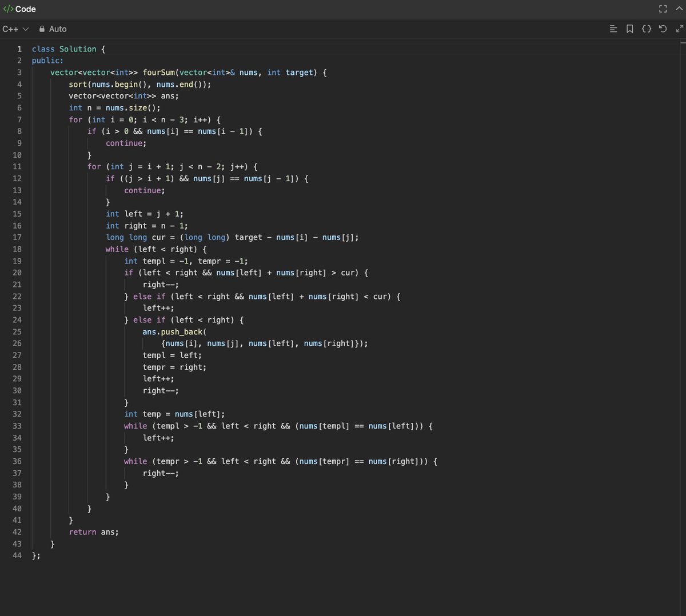Click the fourSum function name
This screenshot has width=686, height=616.
click(159, 73)
